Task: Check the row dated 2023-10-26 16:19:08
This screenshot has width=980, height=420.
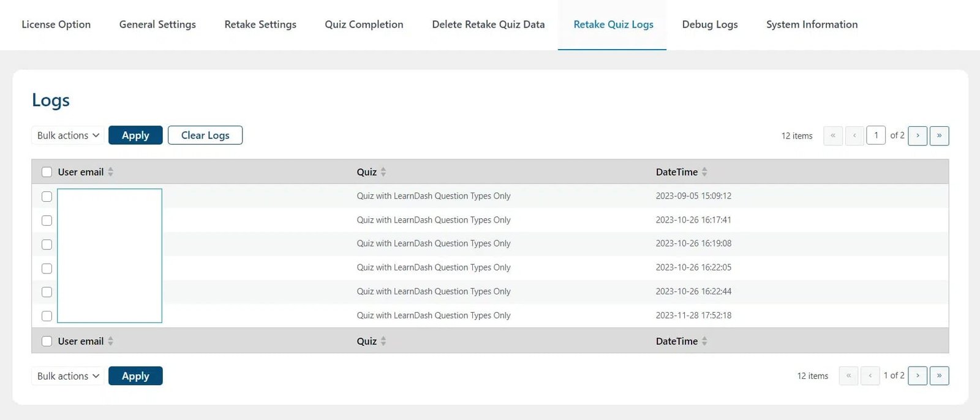Action: coord(47,245)
